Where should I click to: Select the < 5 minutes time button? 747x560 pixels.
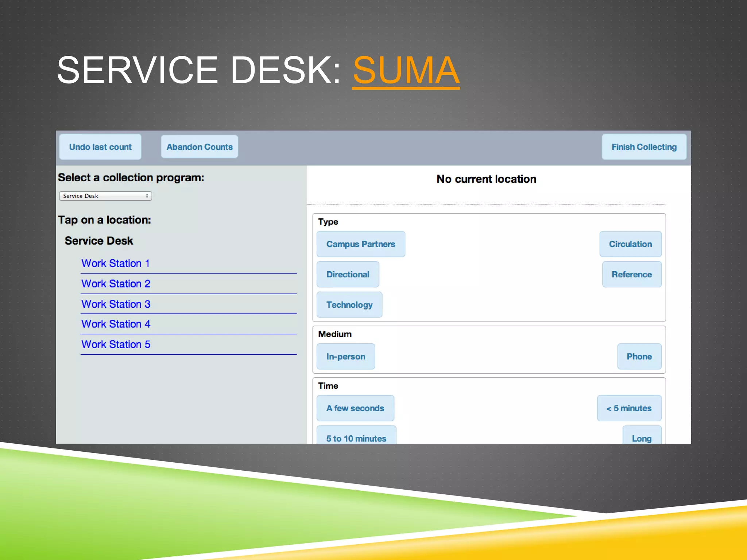click(x=629, y=408)
